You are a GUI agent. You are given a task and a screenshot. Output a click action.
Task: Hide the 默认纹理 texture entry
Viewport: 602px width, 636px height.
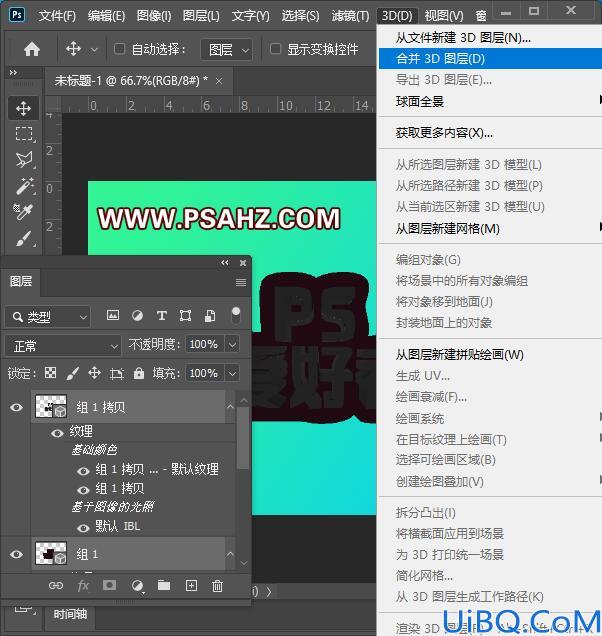83,471
